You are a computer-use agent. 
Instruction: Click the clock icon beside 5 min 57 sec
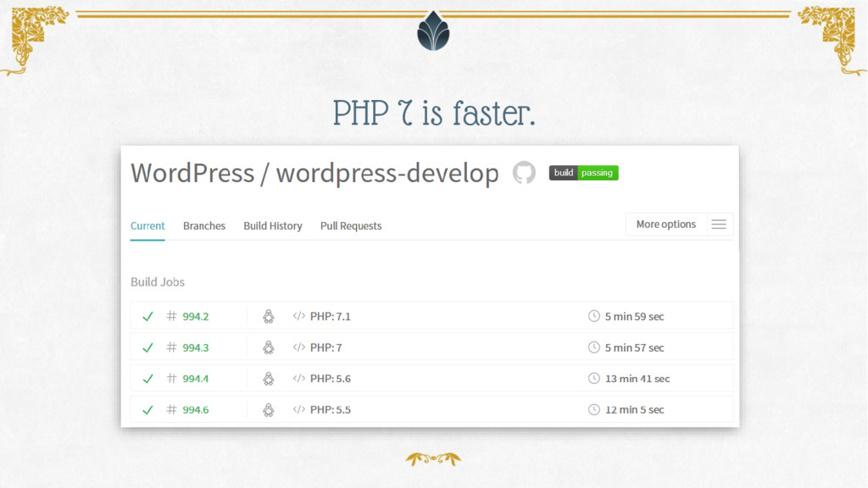pos(594,347)
